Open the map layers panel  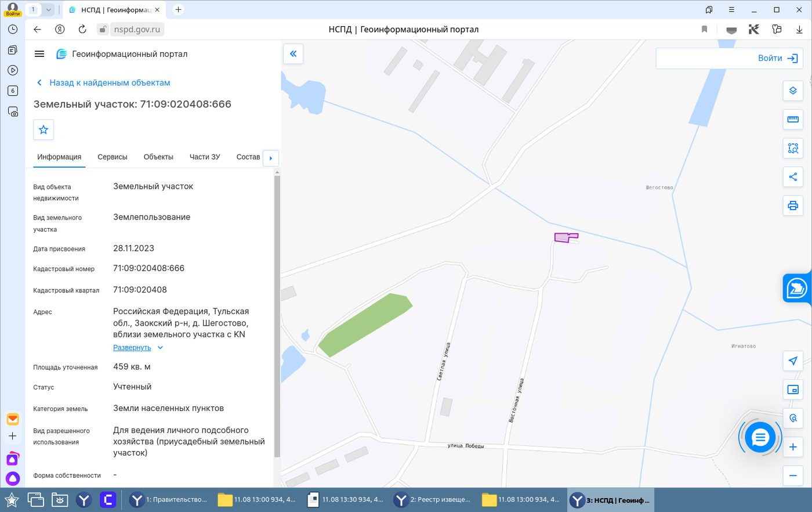793,91
